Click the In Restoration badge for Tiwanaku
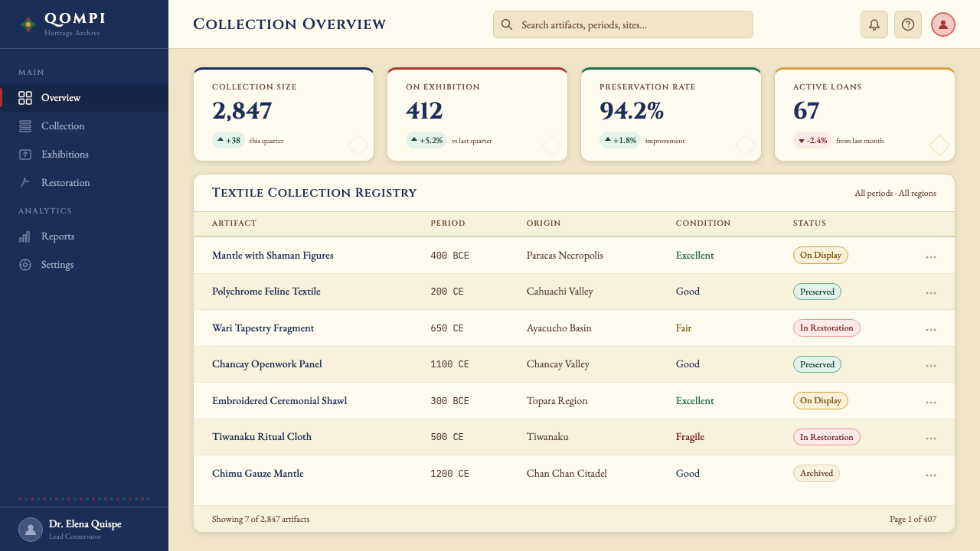The image size is (980, 551). click(826, 437)
